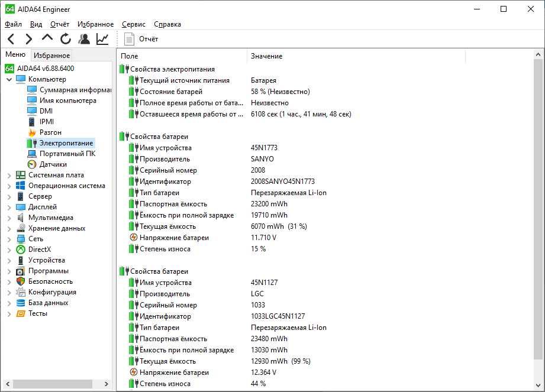This screenshot has width=545, height=392.
Task: Open the Отчёт menu in menu bar
Action: 59,24
